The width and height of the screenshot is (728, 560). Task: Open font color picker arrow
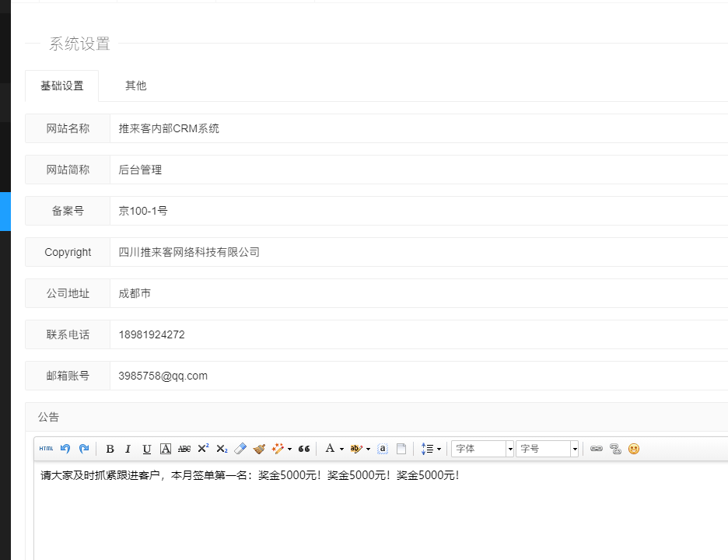coord(341,449)
